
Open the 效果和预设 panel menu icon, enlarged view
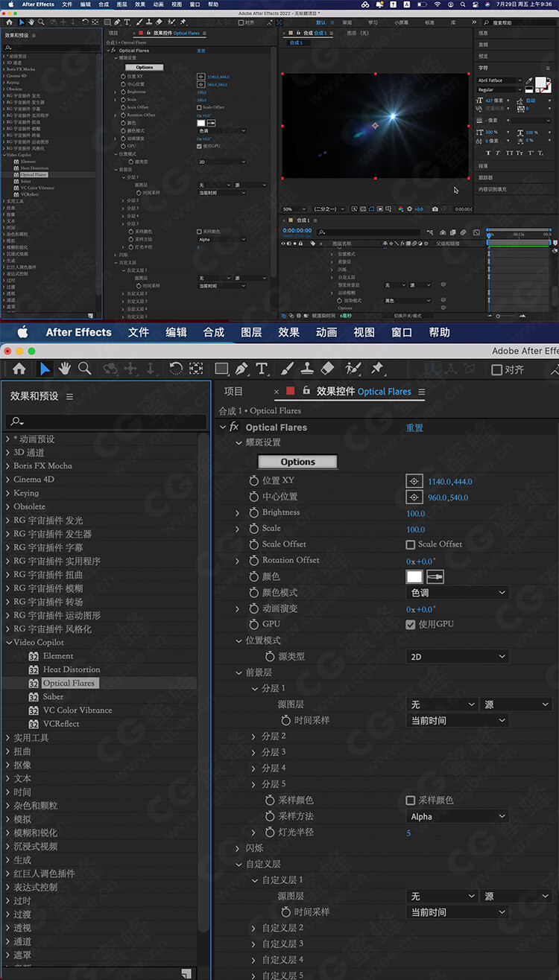pyautogui.click(x=69, y=397)
